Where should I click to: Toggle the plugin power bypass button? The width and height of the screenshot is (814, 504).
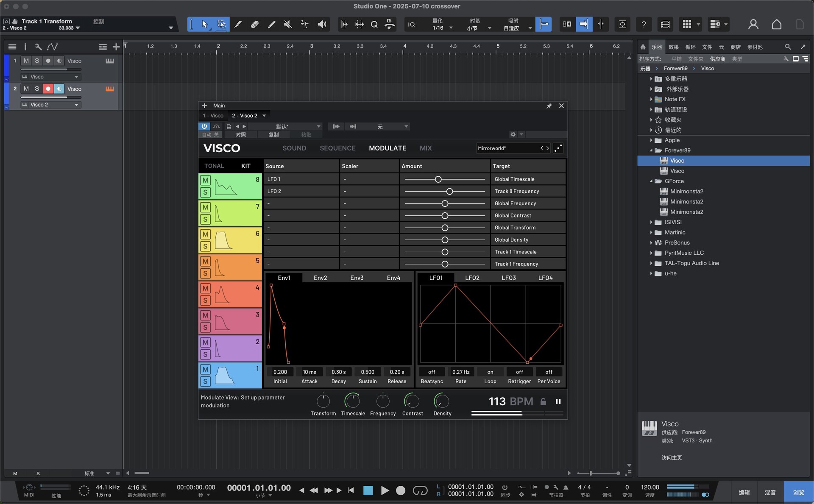pyautogui.click(x=204, y=126)
